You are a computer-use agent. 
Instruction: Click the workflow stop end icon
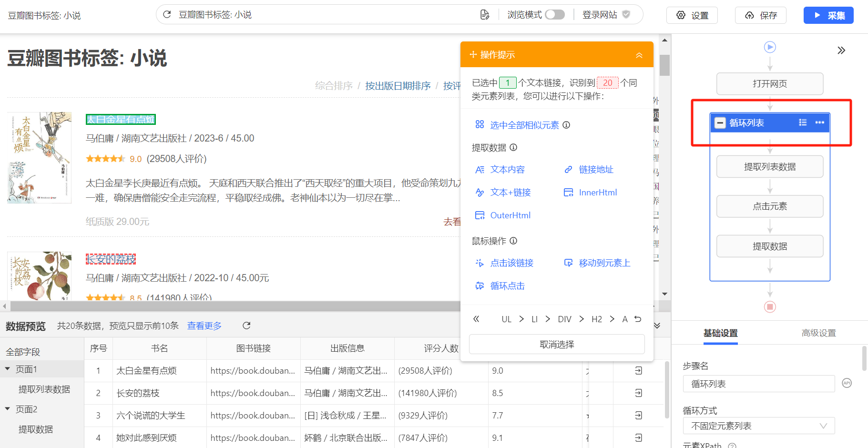[770, 306]
